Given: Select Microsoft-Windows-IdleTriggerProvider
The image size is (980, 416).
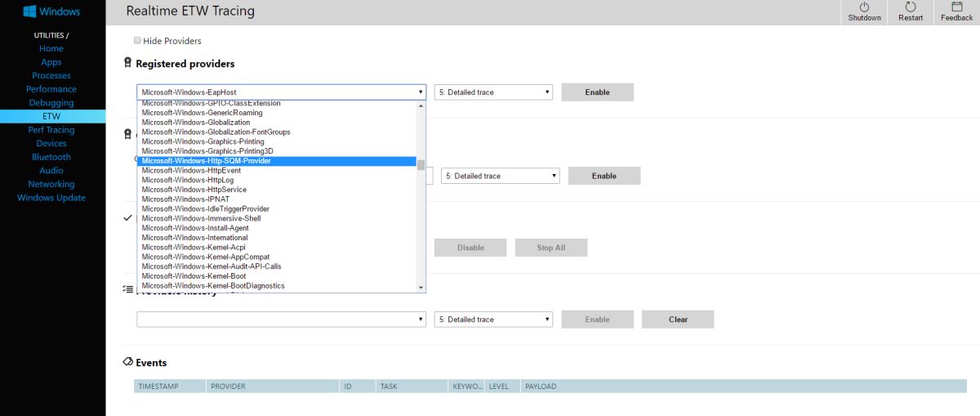Looking at the screenshot, I should pyautogui.click(x=277, y=209).
